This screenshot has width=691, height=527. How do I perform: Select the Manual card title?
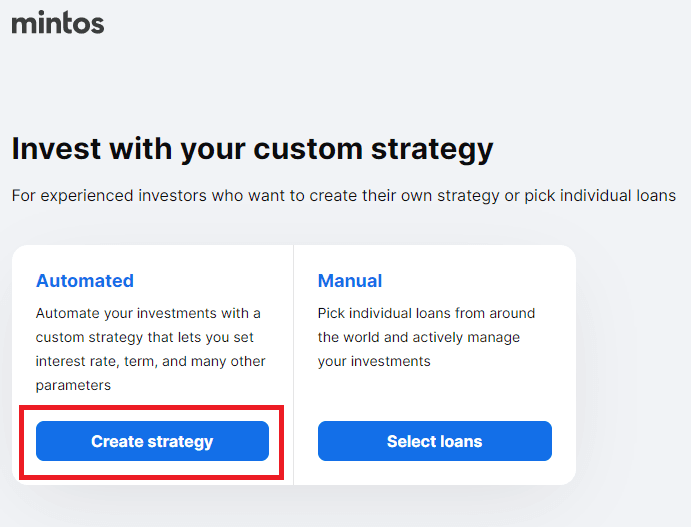click(x=350, y=281)
